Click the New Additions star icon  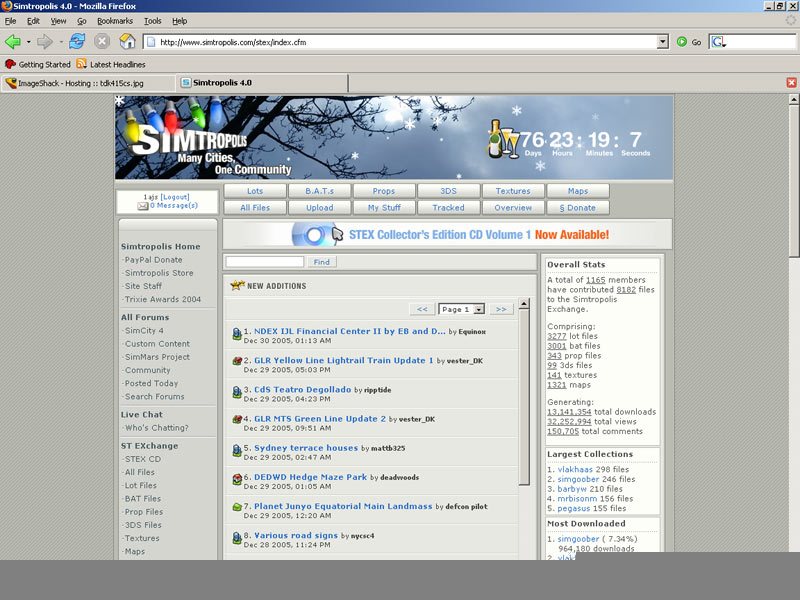tap(237, 285)
